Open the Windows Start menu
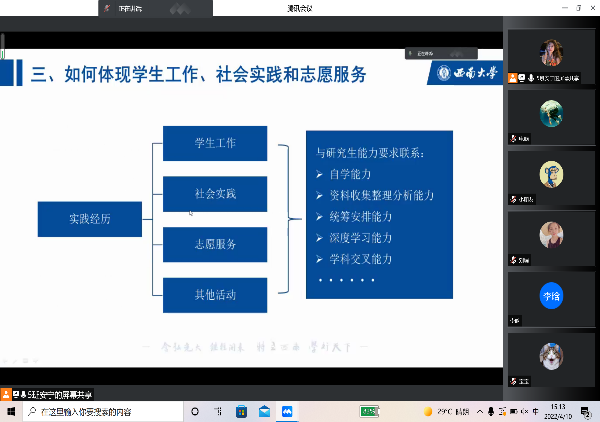Screen dimensions: 600x422 tap(9, 411)
